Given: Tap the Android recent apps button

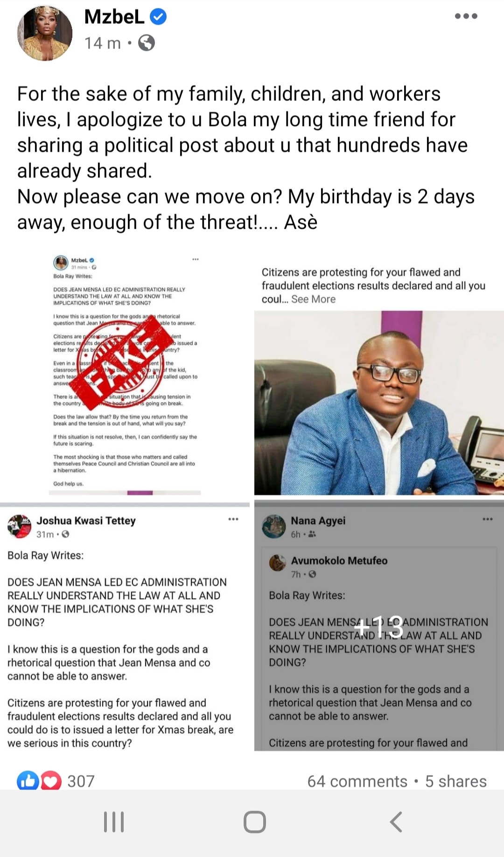Looking at the screenshot, I should point(114,822).
